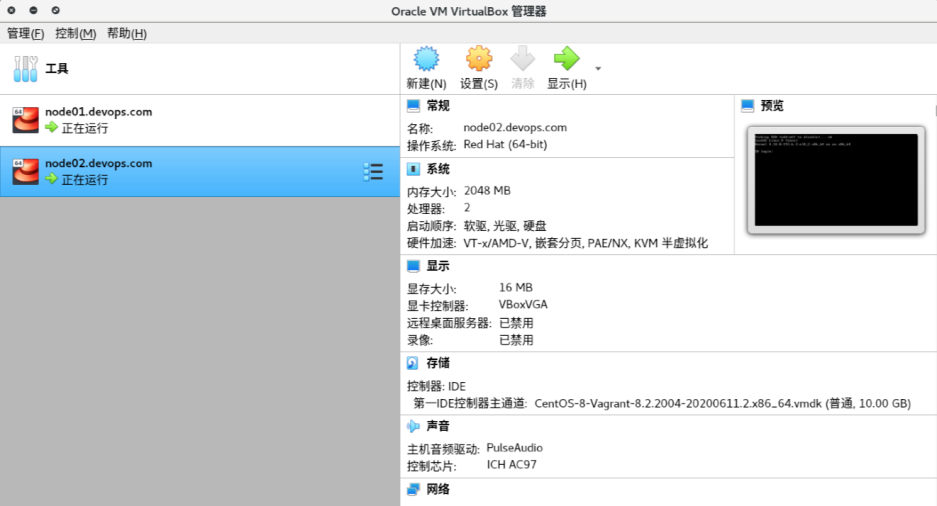Select node01.devops.com virtual machine

pyautogui.click(x=200, y=120)
